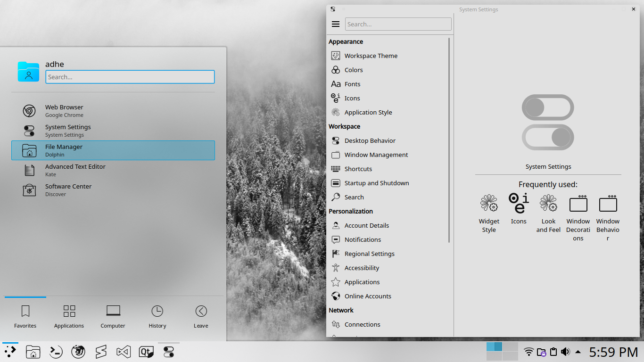Launch File Manager Dolphin from favorites
Viewport: 644px width, 362px height.
point(113,150)
